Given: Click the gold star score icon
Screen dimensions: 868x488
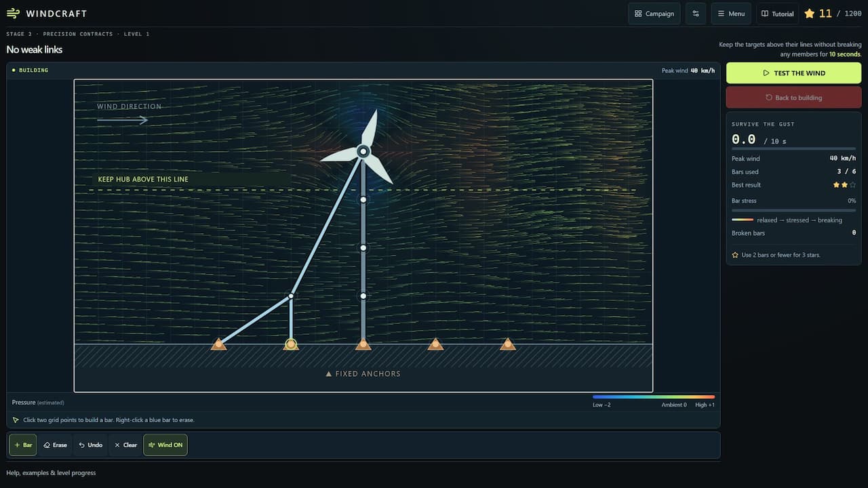Looking at the screenshot, I should (809, 14).
